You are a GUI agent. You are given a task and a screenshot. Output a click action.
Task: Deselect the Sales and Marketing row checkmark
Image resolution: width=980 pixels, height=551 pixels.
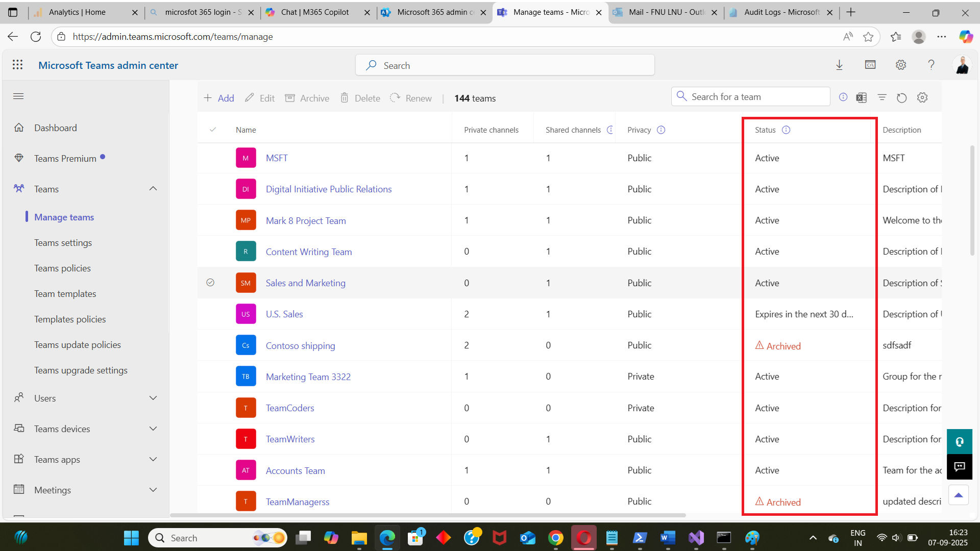click(x=210, y=283)
